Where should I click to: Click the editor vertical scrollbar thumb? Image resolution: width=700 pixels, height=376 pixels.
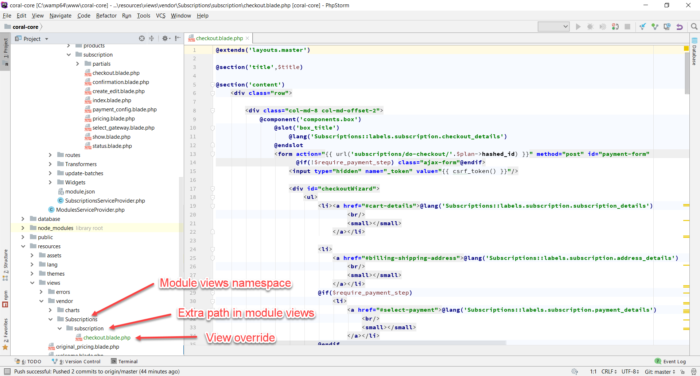pos(687,73)
